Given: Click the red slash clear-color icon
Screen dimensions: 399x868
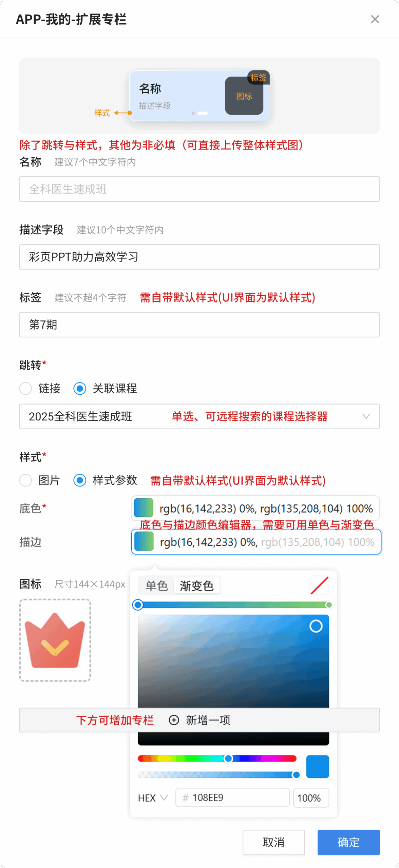Looking at the screenshot, I should click(x=319, y=586).
